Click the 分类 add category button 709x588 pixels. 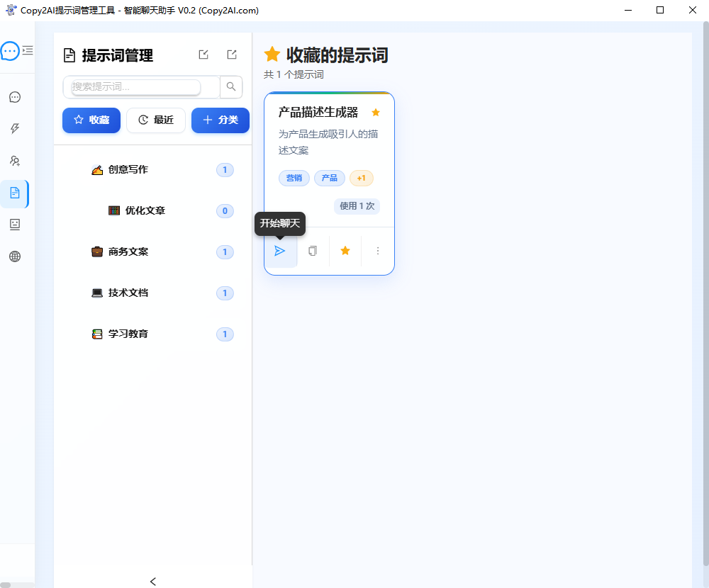220,120
